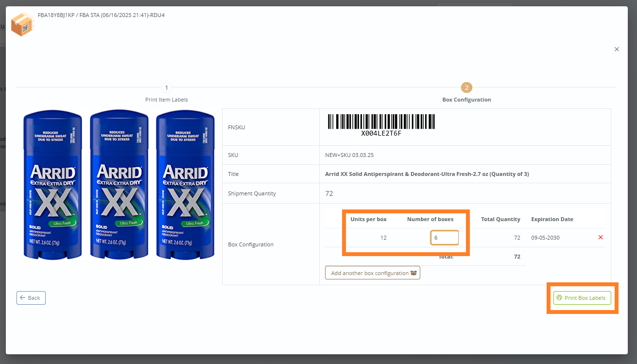Close the box configuration dialog

click(x=617, y=49)
